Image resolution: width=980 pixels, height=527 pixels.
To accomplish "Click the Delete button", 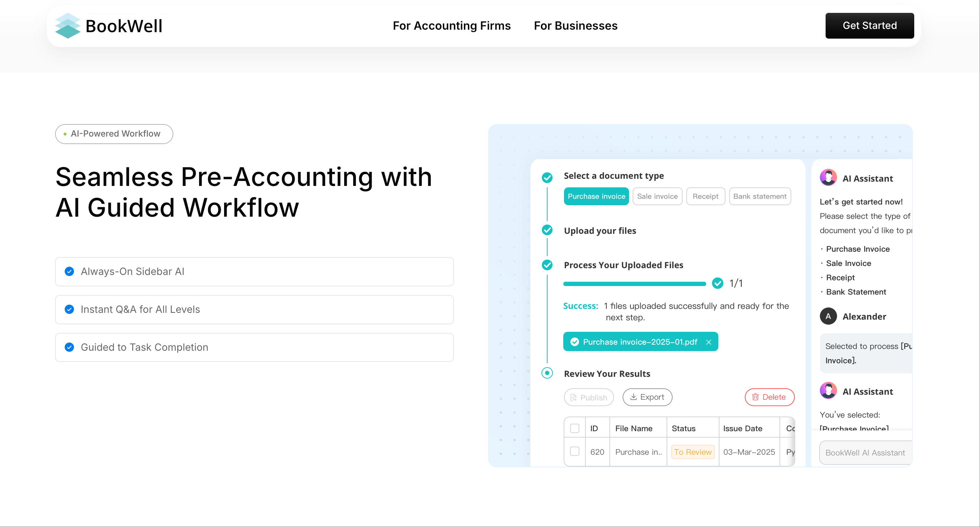I will click(x=769, y=397).
